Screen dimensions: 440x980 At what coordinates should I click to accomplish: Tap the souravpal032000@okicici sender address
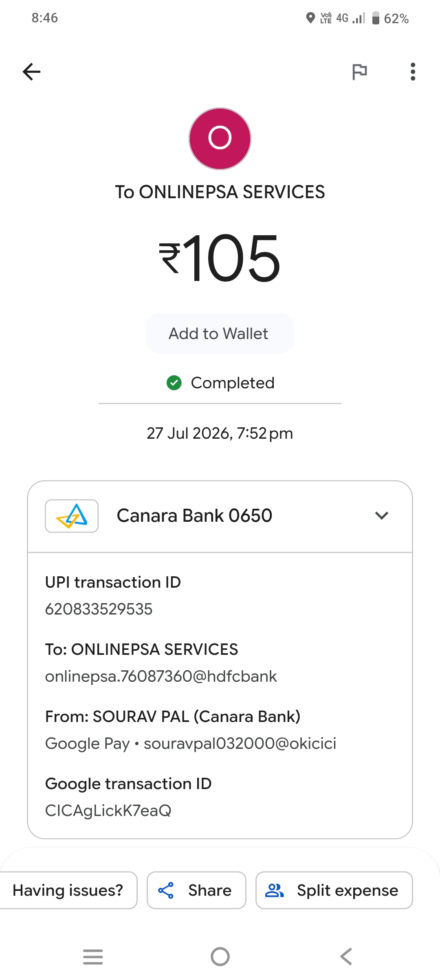(x=240, y=744)
